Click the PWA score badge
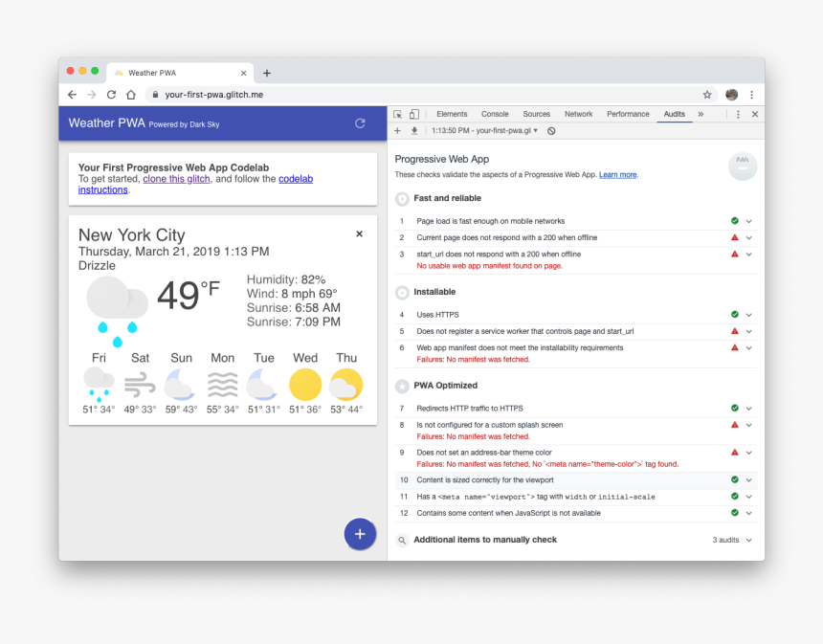Screen dimensions: 823x644 coord(743,166)
